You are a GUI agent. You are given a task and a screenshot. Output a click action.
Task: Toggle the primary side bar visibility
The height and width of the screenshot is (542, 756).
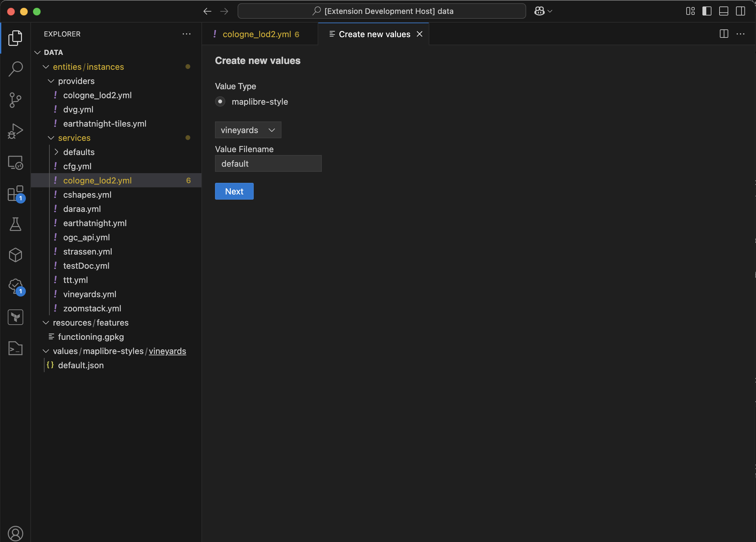pos(707,11)
